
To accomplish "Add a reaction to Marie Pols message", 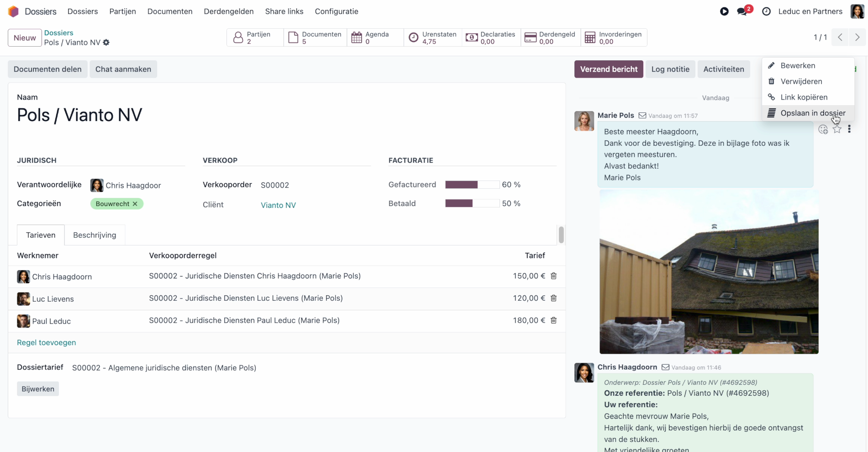I will click(x=823, y=129).
